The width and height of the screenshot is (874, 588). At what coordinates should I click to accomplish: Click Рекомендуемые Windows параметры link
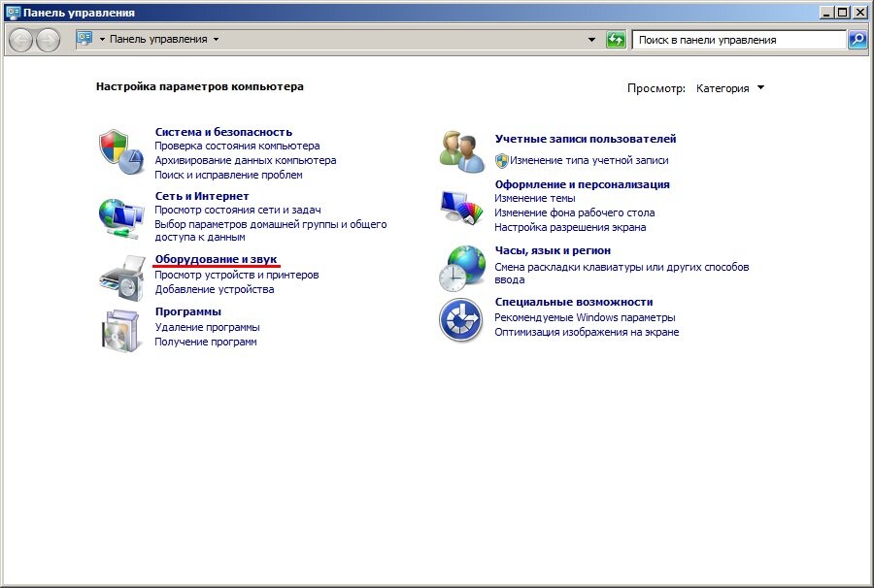coord(585,317)
